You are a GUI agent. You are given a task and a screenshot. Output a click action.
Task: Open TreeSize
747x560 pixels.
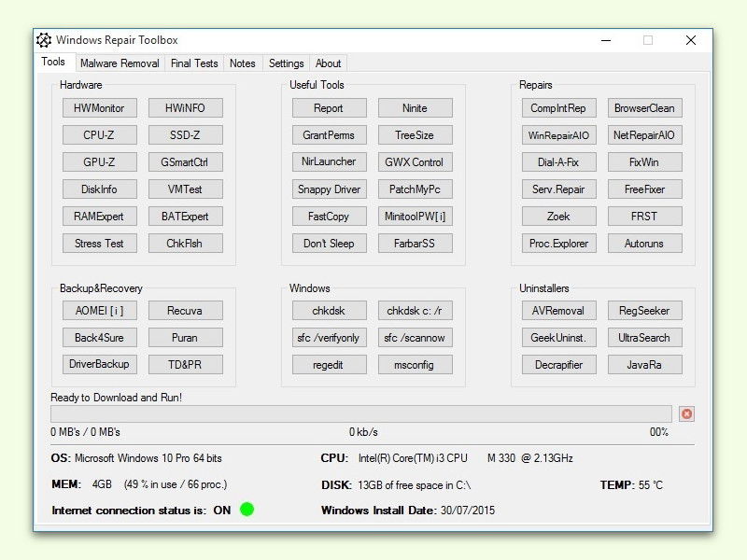pyautogui.click(x=415, y=135)
